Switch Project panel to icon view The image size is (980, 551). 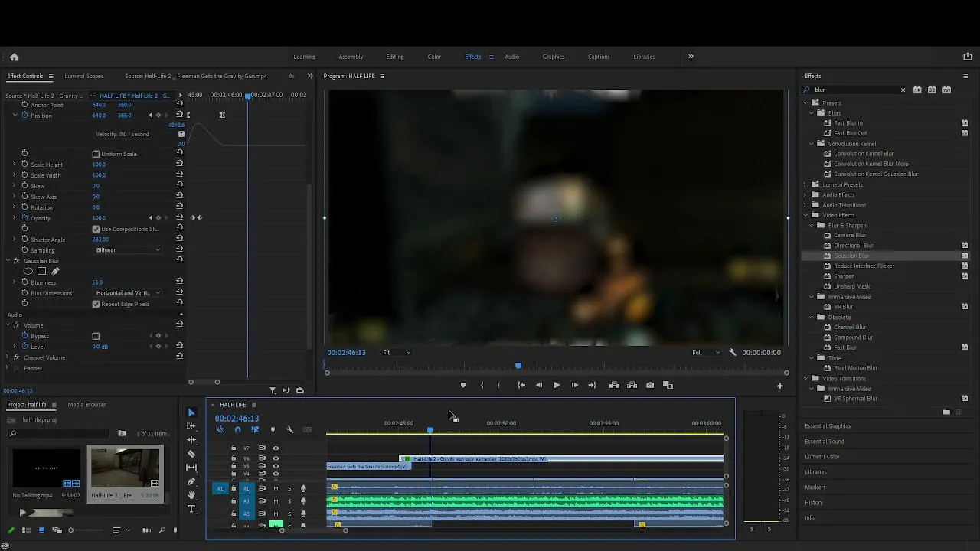pos(41,530)
